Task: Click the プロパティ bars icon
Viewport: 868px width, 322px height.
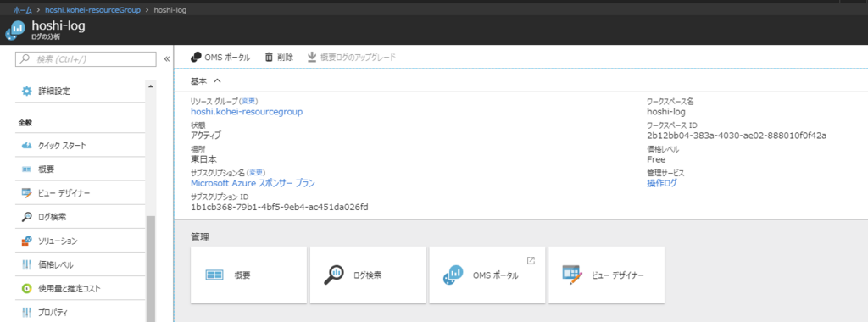Action: click(x=26, y=313)
